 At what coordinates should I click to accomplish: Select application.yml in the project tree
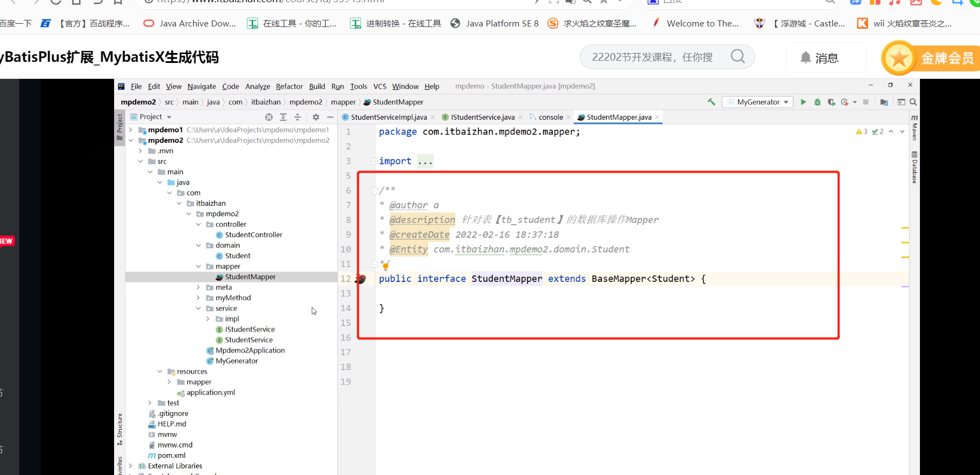click(206, 392)
